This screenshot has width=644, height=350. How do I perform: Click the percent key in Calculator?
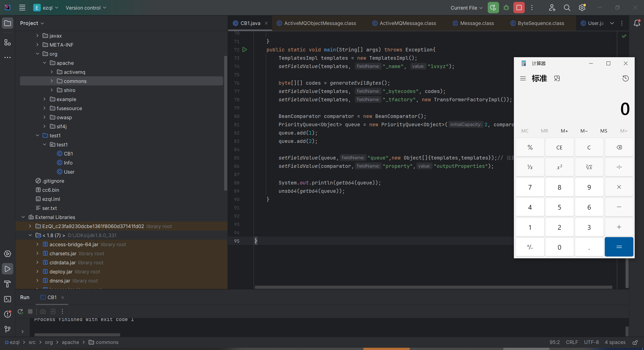click(x=530, y=147)
